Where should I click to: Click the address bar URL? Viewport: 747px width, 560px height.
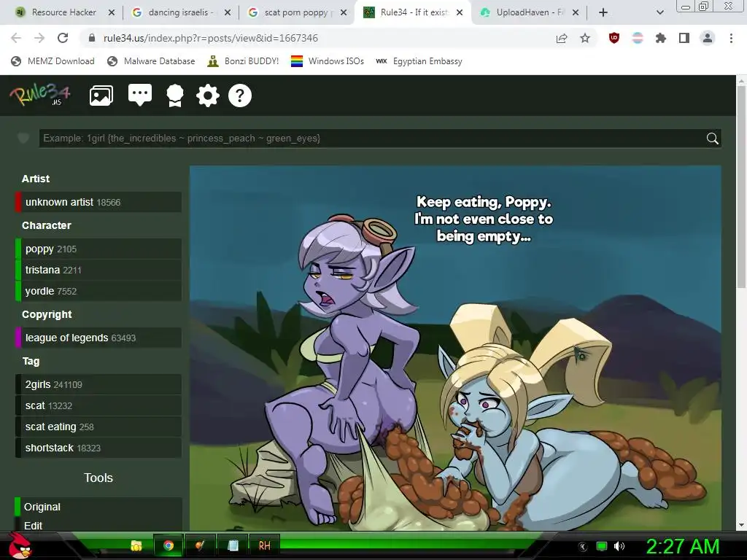pos(211,38)
